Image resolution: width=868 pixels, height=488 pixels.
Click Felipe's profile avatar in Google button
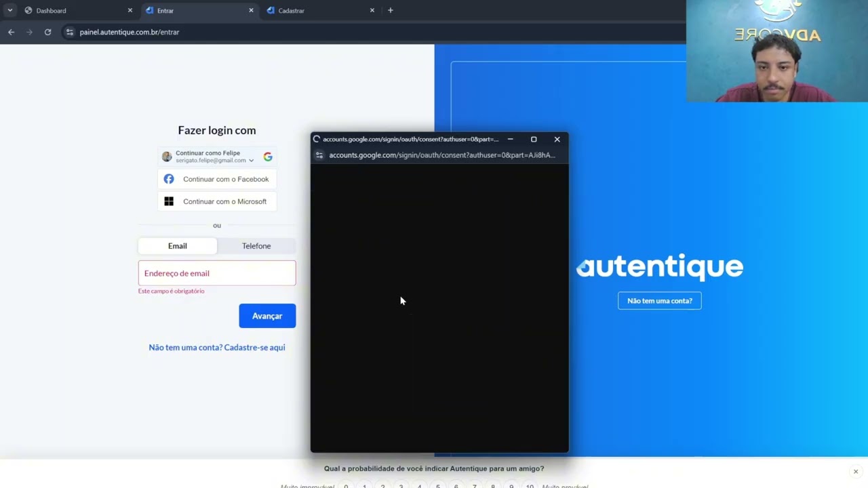167,157
